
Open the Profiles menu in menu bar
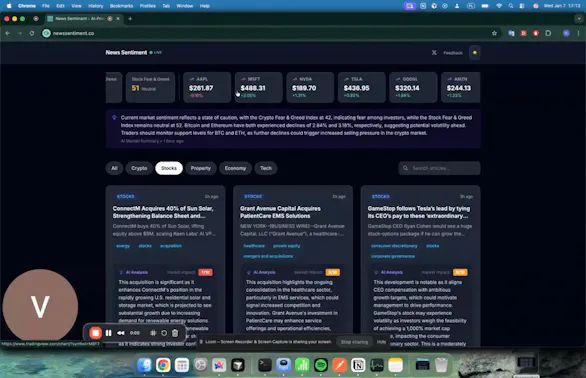[x=148, y=6]
